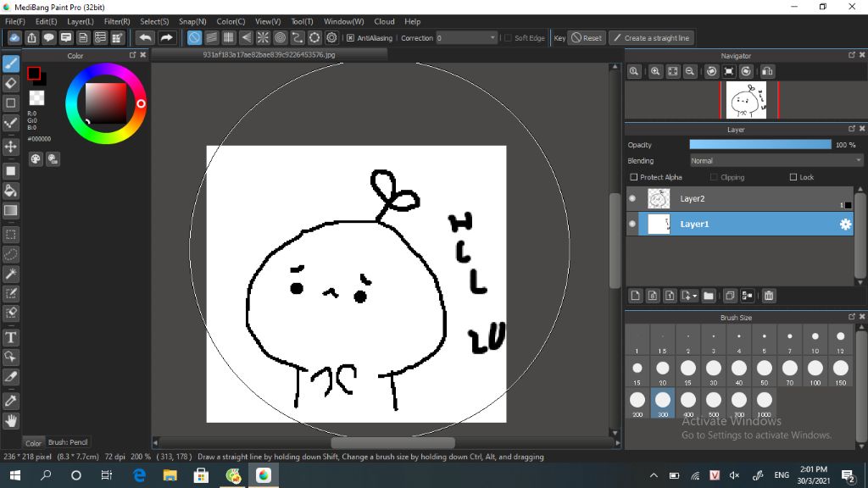Delete layer with trash icon

[x=768, y=296]
